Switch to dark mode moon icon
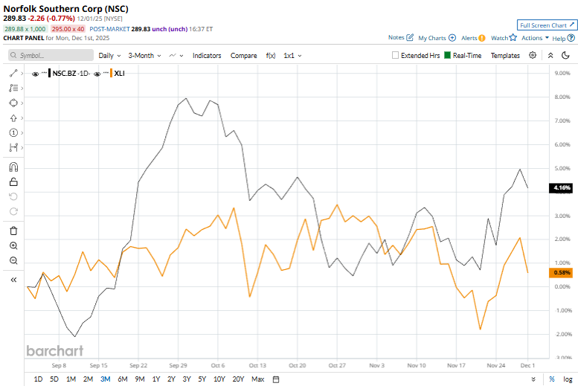578x392 pixels. pyautogui.click(x=565, y=55)
